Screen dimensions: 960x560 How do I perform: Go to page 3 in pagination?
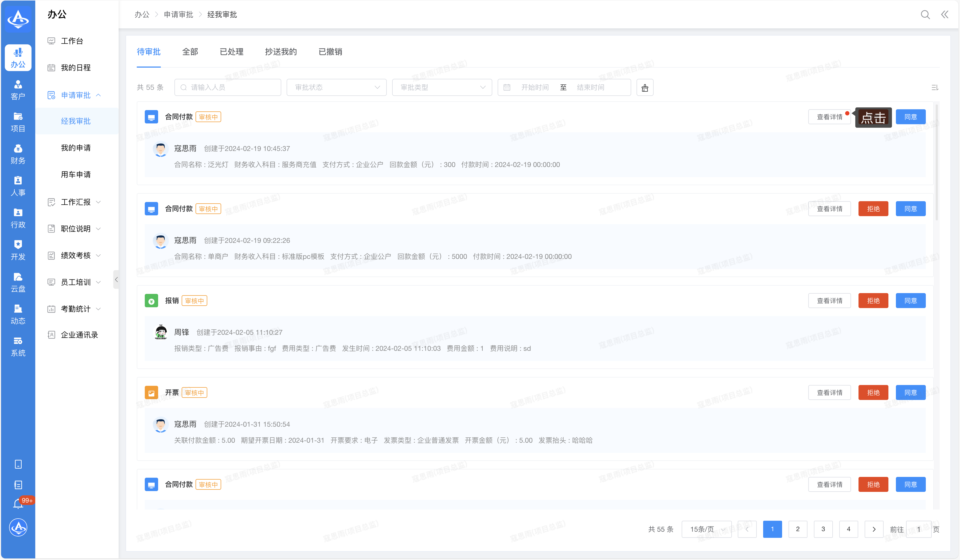[x=823, y=529]
